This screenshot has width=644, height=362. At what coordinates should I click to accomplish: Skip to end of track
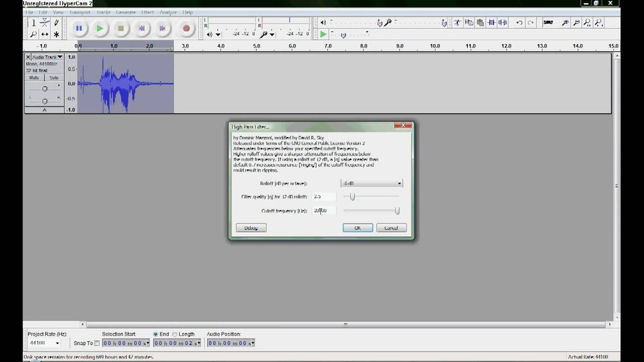(163, 29)
